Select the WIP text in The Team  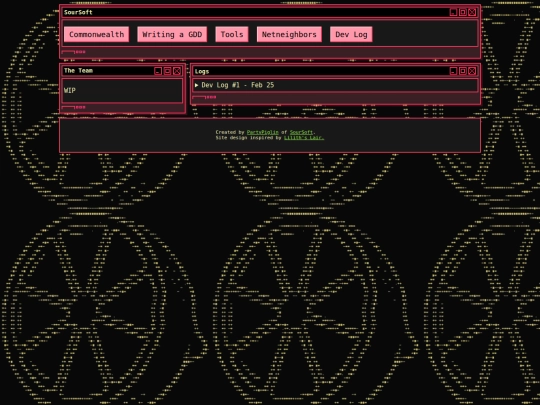70,90
